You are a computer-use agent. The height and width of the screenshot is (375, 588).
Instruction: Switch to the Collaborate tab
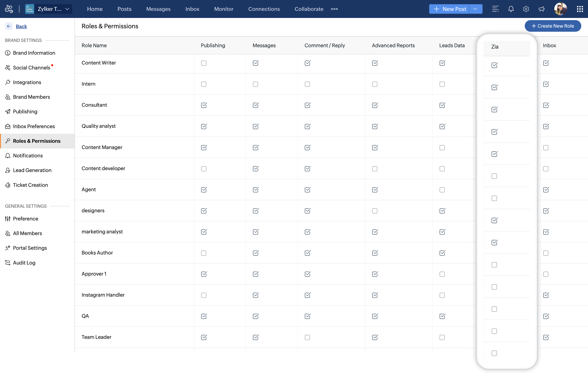pyautogui.click(x=309, y=9)
